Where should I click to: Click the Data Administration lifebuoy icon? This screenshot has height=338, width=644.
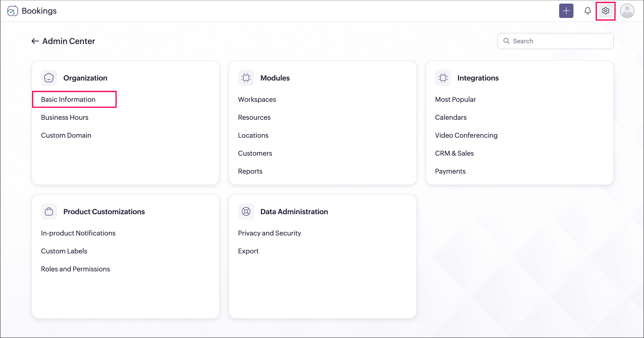pos(246,212)
